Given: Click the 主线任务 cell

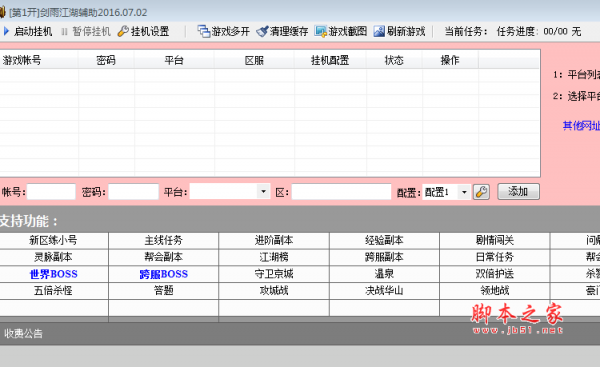Looking at the screenshot, I should [164, 240].
